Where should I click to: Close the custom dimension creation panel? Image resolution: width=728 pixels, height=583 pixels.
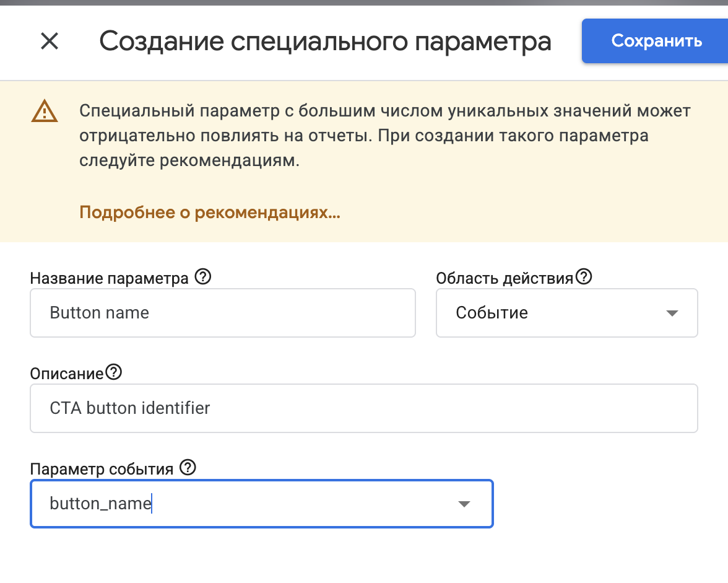pyautogui.click(x=50, y=41)
